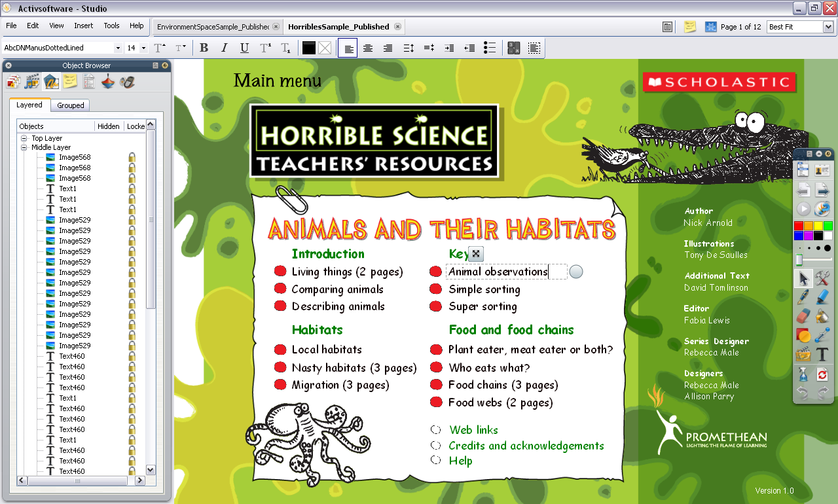Activate the Text tool in the toolbox
838x504 pixels.
(x=823, y=355)
